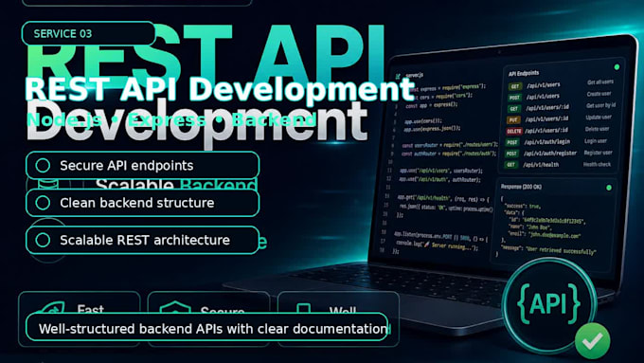Screen dimensions: 644x363
Task: Select the circle beside Clean backend structure
Action: pos(43,203)
